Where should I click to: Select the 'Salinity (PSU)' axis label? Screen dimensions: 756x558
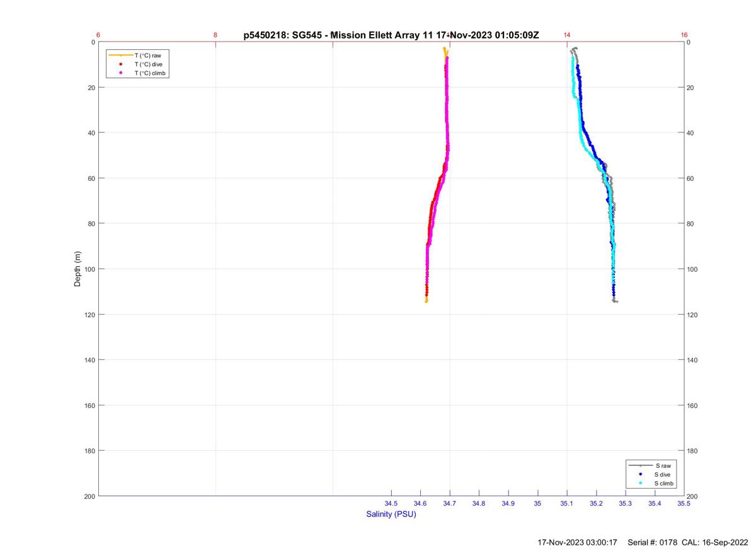391,514
